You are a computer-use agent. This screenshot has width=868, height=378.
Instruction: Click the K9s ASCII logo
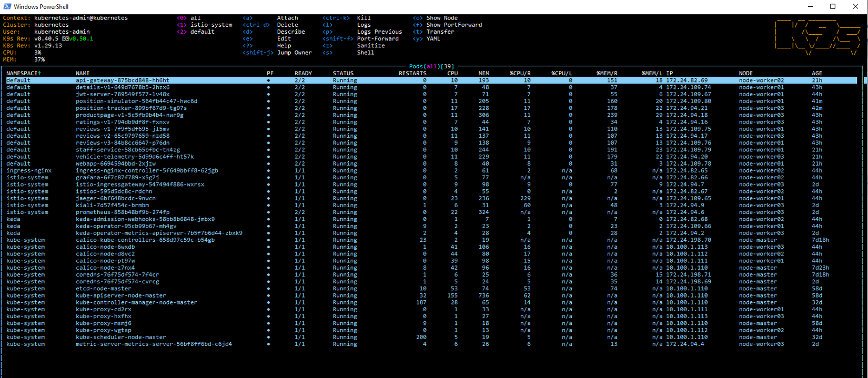(x=818, y=37)
